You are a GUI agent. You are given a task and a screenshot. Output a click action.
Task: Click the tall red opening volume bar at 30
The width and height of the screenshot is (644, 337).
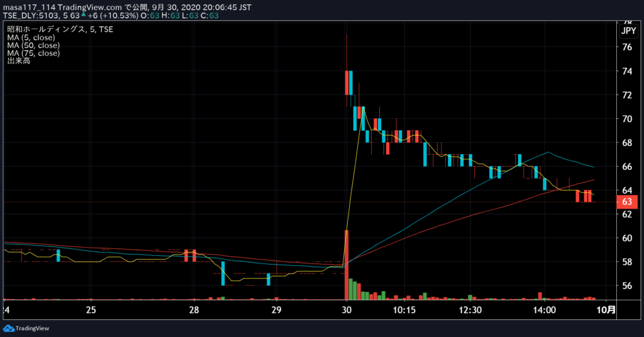[x=347, y=265]
